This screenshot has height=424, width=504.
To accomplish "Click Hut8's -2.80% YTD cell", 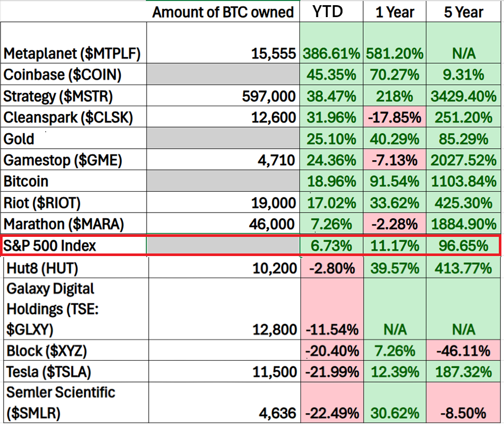I will (x=331, y=268).
